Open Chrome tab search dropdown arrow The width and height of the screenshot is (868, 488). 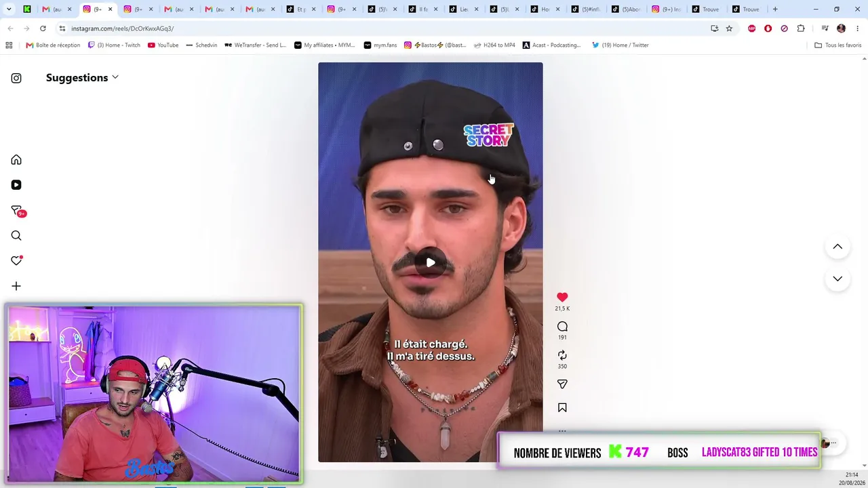click(x=9, y=9)
